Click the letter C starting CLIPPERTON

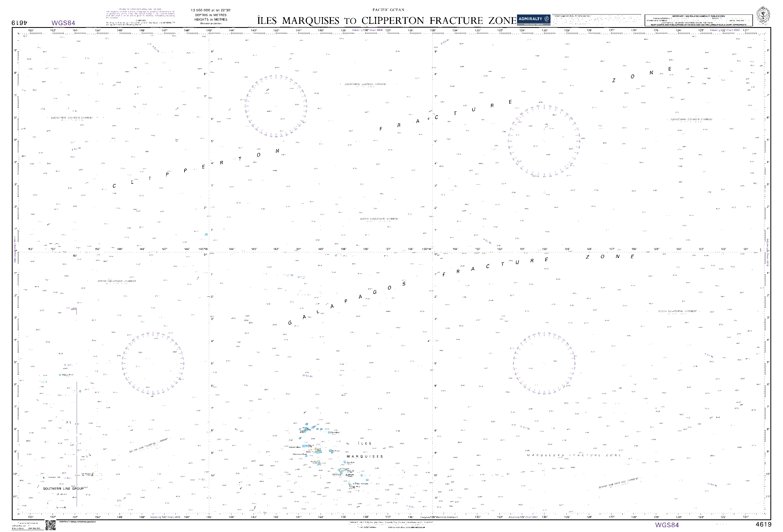pyautogui.click(x=114, y=186)
